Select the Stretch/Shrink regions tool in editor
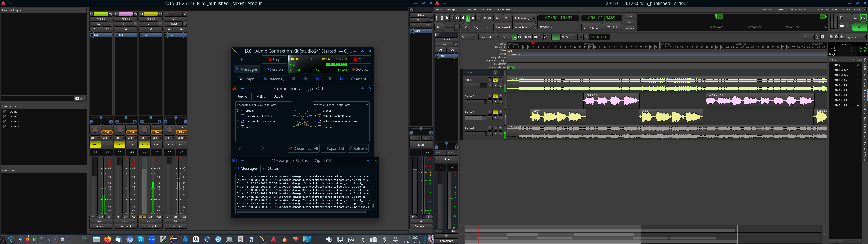Screen dimensions: 868x244 535,37
